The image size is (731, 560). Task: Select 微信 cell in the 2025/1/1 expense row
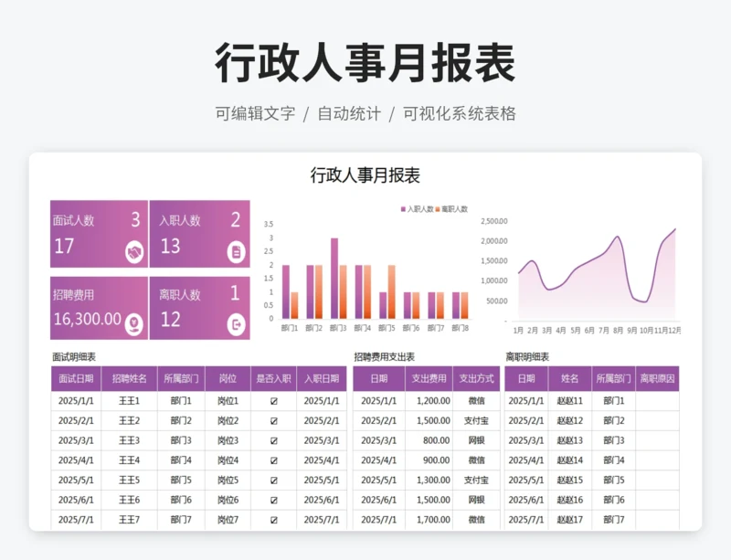476,401
